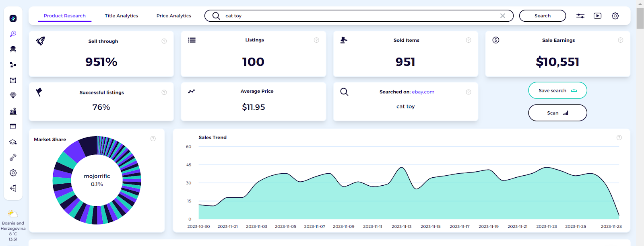Viewport: 644px width, 246px height.
Task: Open the video tutorial play icon
Action: 598,16
